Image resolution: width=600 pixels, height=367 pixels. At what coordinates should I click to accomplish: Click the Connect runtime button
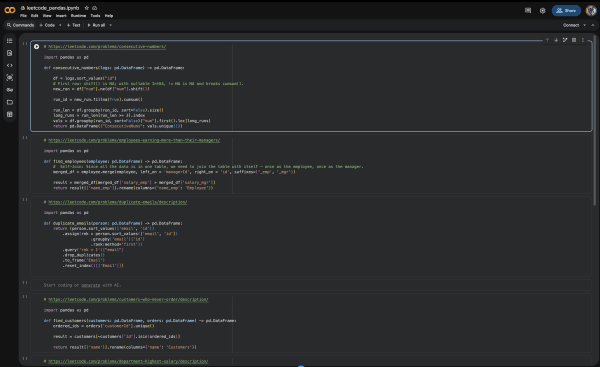point(571,25)
